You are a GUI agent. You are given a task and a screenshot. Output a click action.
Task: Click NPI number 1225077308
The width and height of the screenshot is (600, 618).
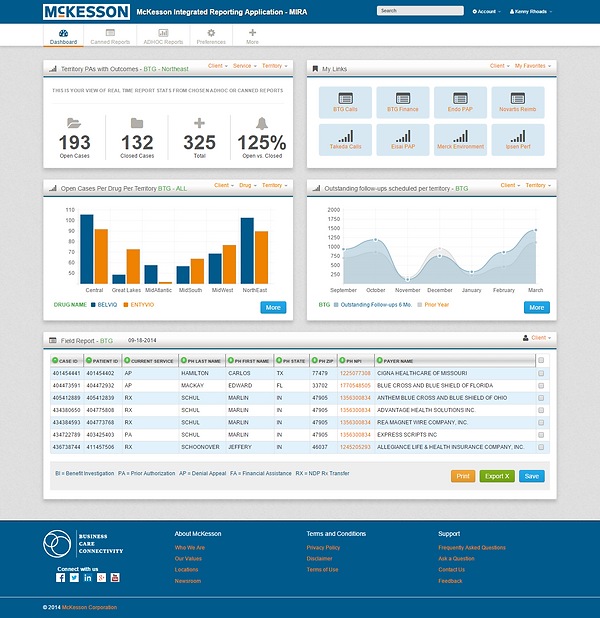click(355, 373)
